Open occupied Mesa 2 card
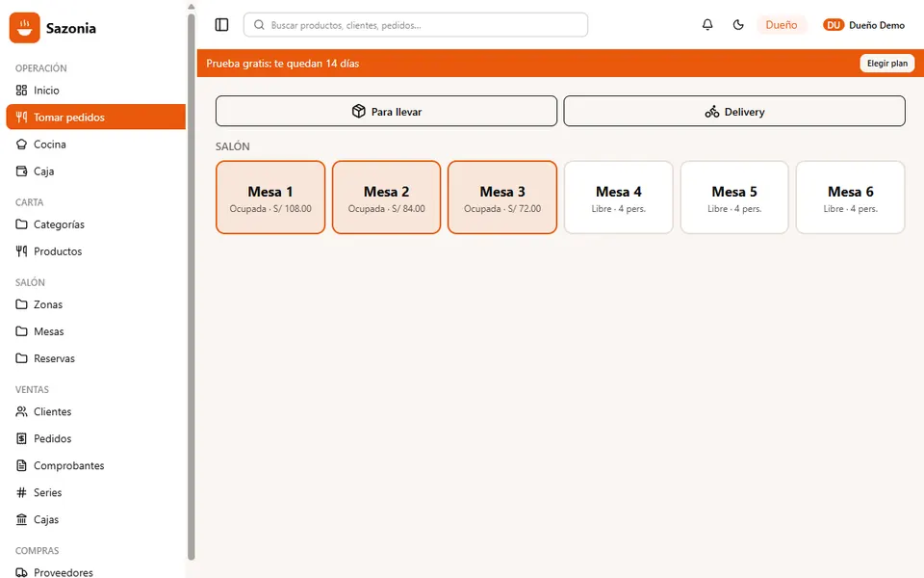The image size is (924, 578). pos(387,197)
